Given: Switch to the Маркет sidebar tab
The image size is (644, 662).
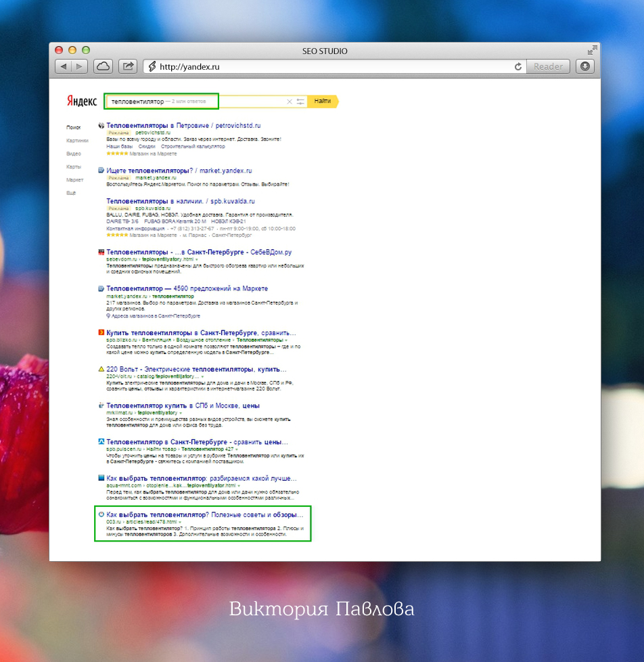Looking at the screenshot, I should coord(74,180).
